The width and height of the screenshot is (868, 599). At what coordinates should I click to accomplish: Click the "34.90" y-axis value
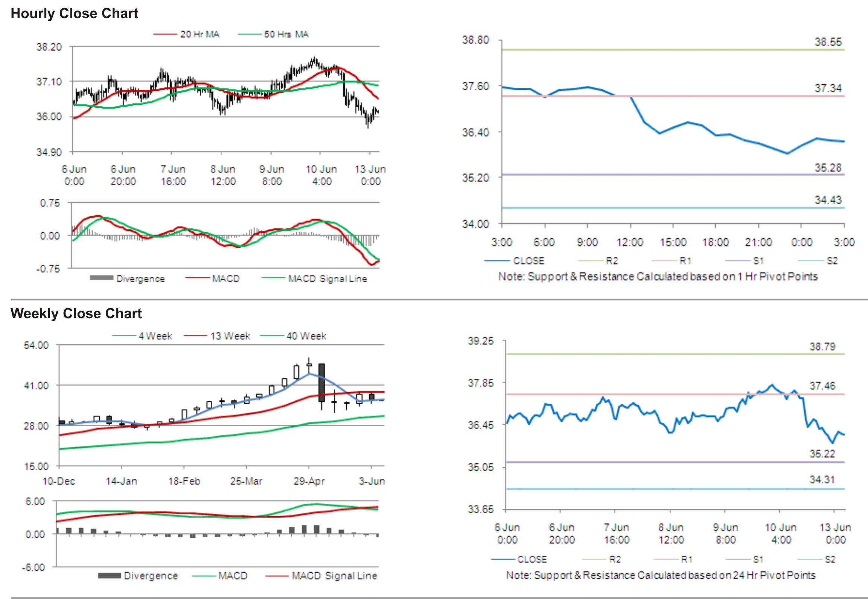click(49, 152)
